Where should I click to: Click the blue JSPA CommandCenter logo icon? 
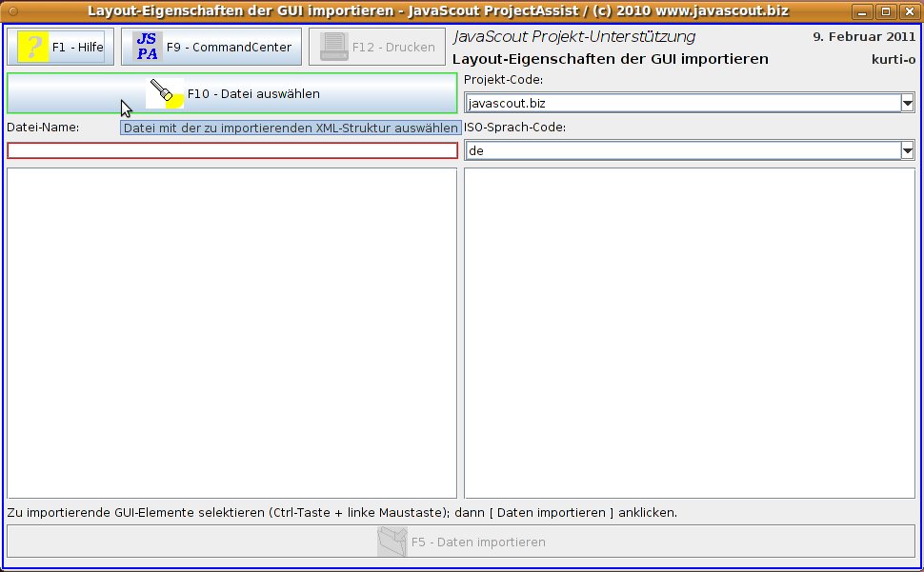tap(147, 47)
